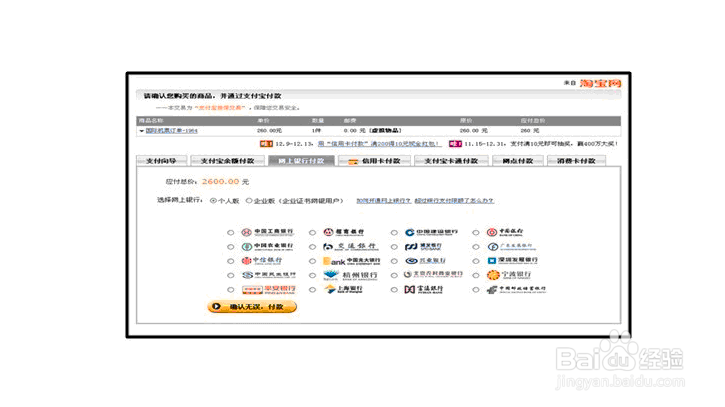Click the 中国邮政储蓄银行 bank logo
725x407 pixels.
[x=516, y=290]
